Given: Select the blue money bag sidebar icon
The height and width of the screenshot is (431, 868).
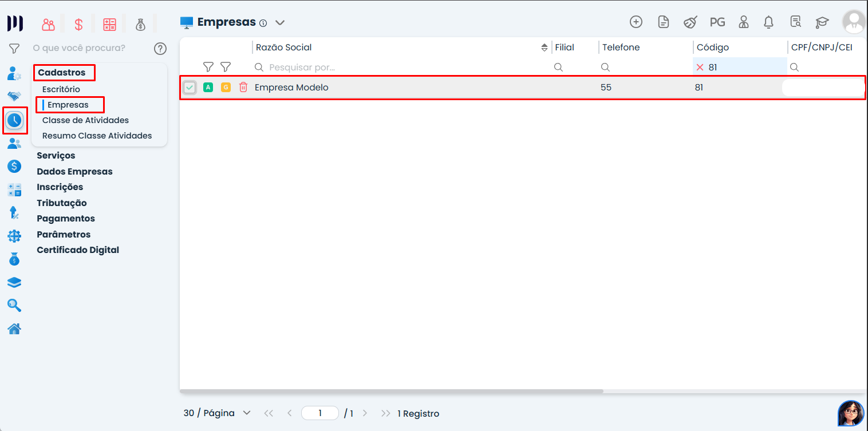Looking at the screenshot, I should pyautogui.click(x=14, y=259).
